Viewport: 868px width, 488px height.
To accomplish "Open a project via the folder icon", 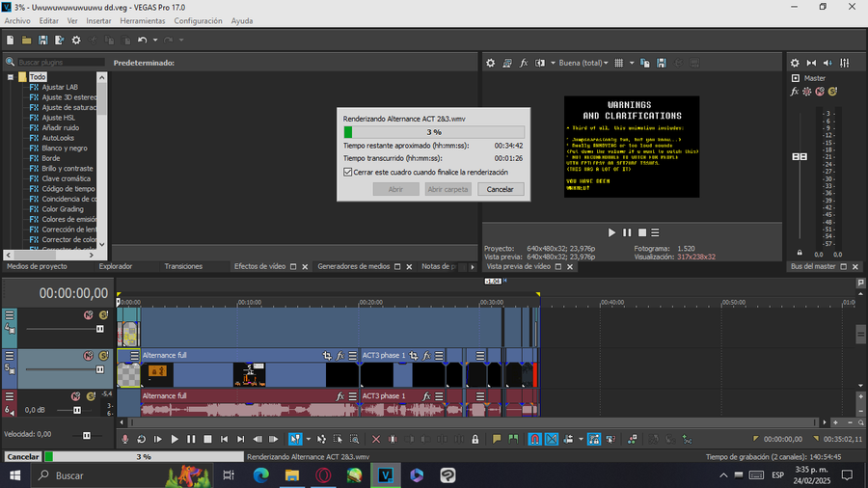I will pos(26,40).
